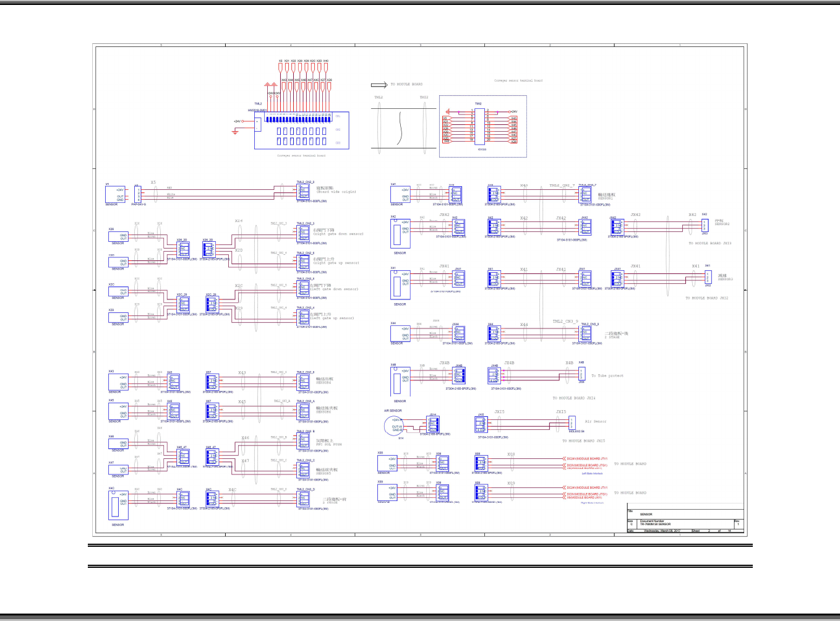The width and height of the screenshot is (840, 621).
Task: Select the "PPC SOL PUSH" label
Action: (x=329, y=444)
